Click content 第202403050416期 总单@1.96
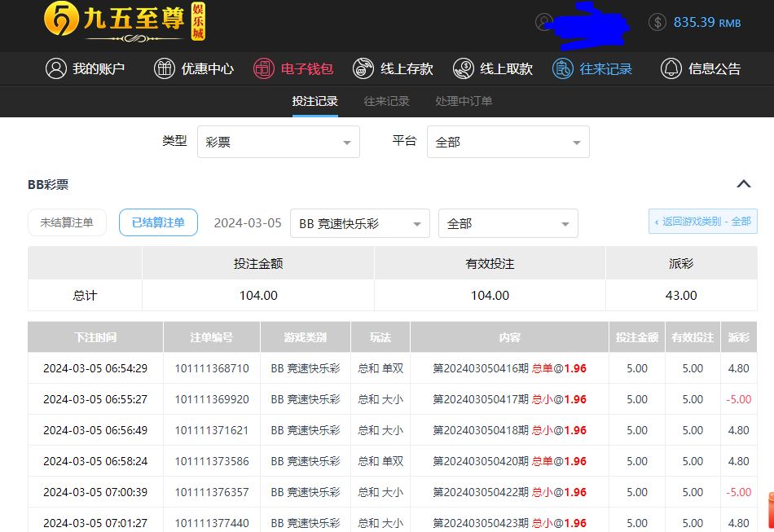 (509, 368)
